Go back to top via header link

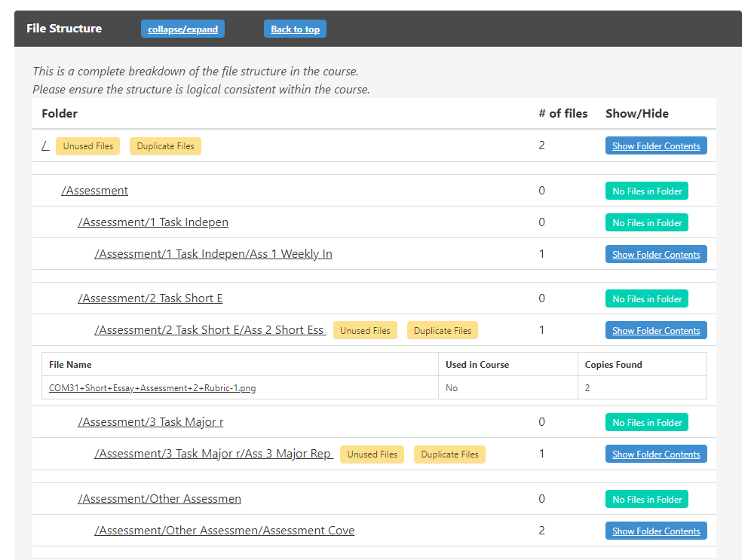coord(296,29)
